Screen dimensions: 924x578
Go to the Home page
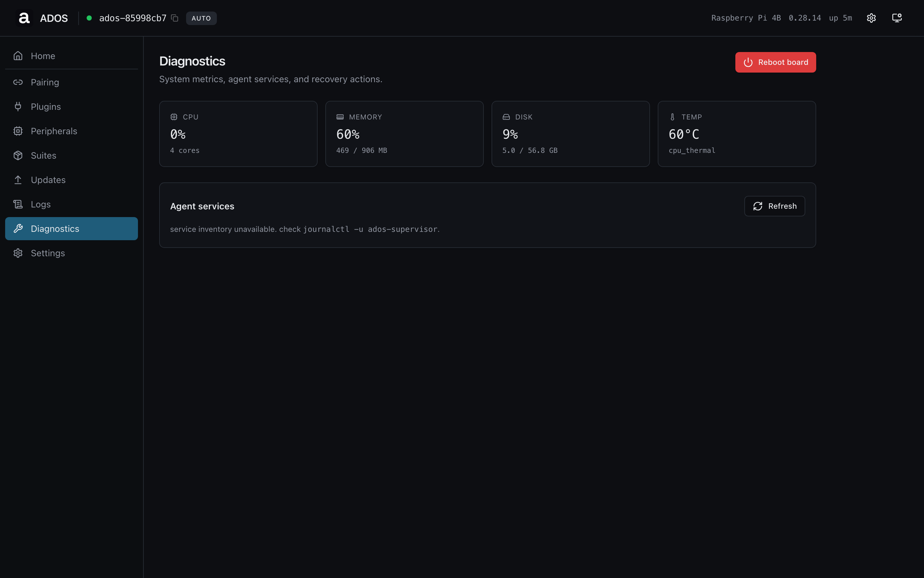point(72,56)
